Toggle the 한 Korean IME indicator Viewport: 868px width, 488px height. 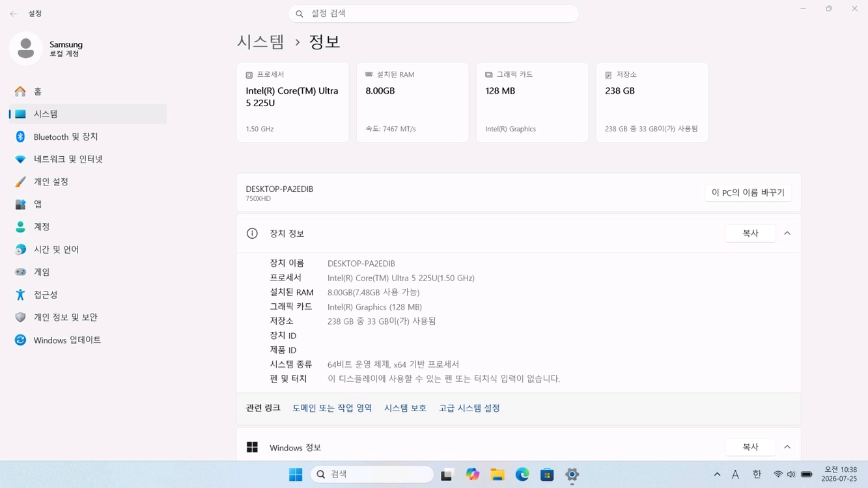(757, 474)
